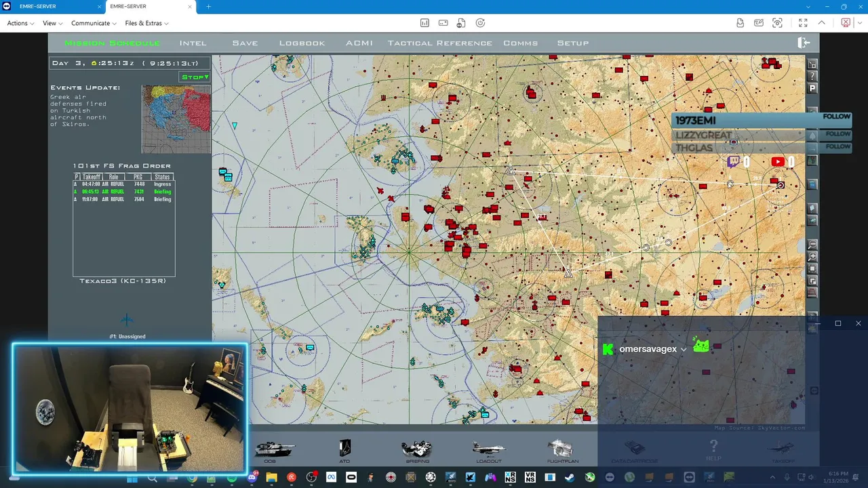Select the 04:47:00 Air Refuel frag row
Image resolution: width=868 pixels, height=488 pixels.
(123, 184)
